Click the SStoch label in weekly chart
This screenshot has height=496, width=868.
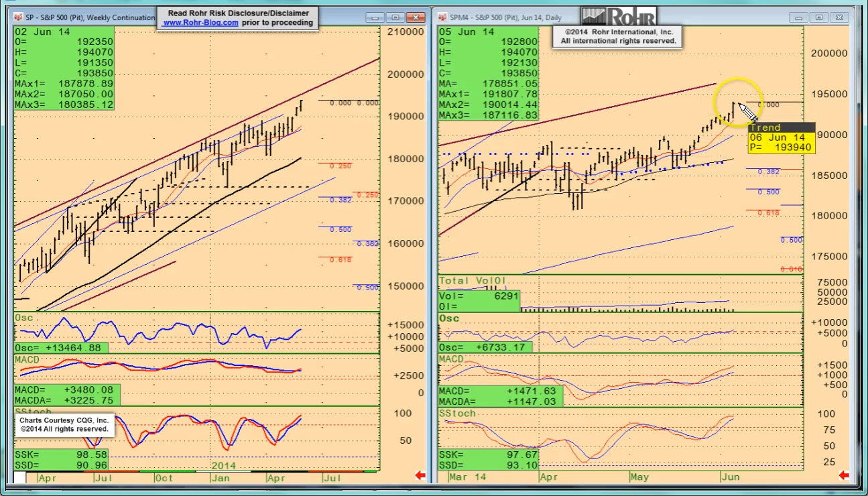coord(31,411)
